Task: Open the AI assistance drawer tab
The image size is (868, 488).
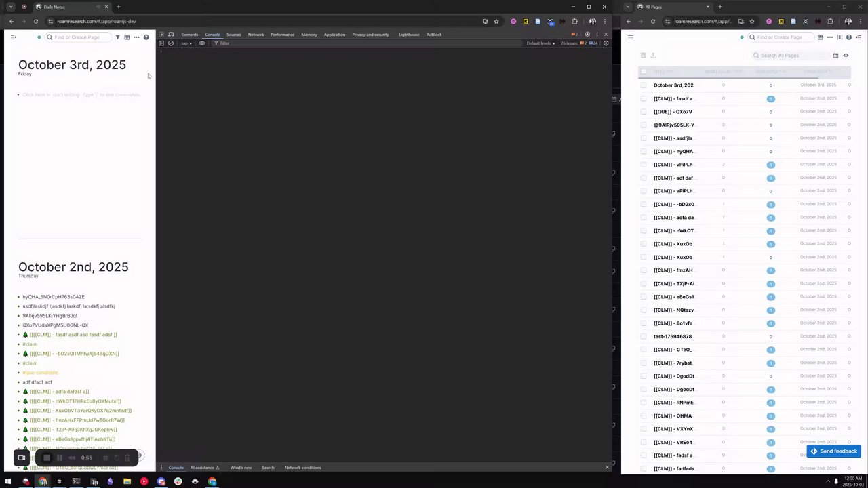Action: coord(205,468)
